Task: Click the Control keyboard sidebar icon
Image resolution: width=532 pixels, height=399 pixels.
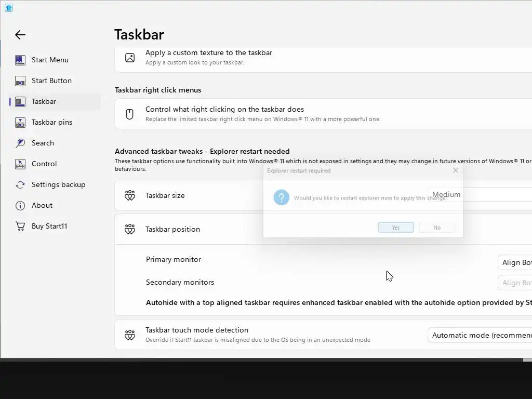Action: tap(20, 164)
